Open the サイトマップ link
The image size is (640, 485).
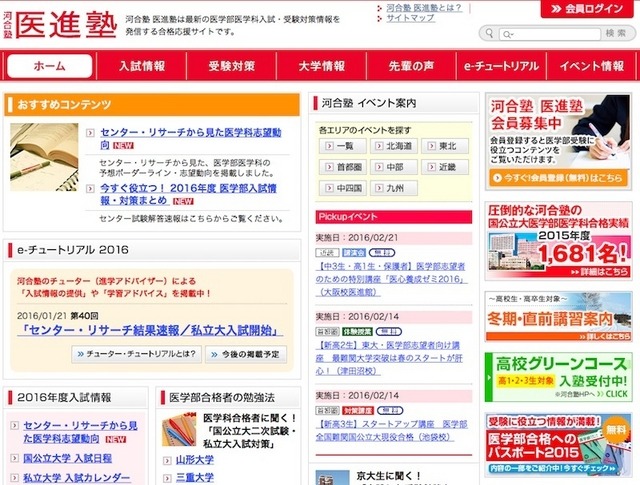tap(410, 18)
